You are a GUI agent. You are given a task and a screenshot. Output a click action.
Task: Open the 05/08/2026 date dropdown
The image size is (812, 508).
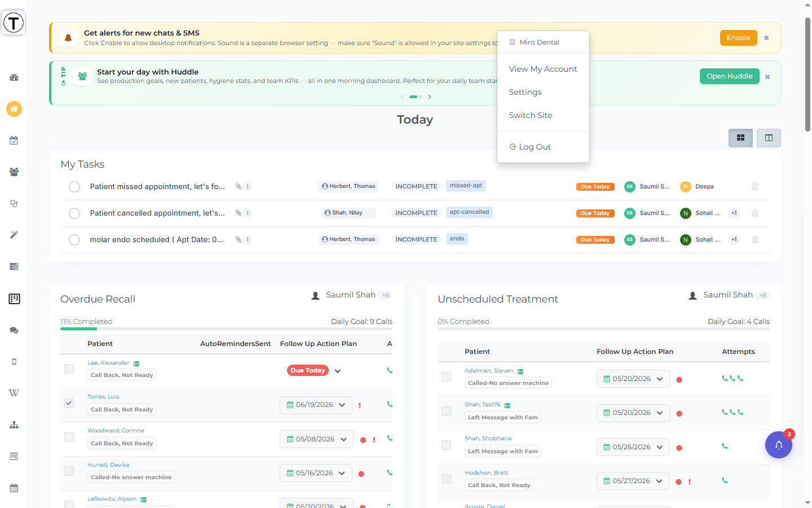pos(317,439)
